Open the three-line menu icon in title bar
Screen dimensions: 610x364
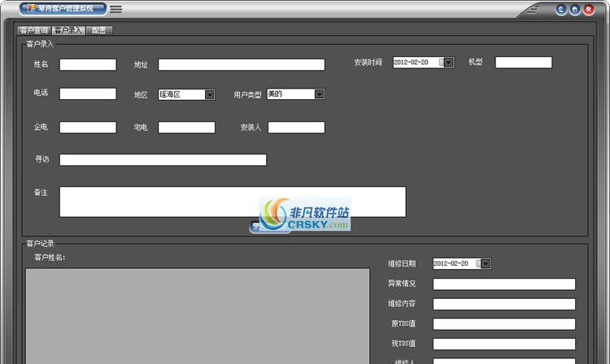(x=115, y=9)
